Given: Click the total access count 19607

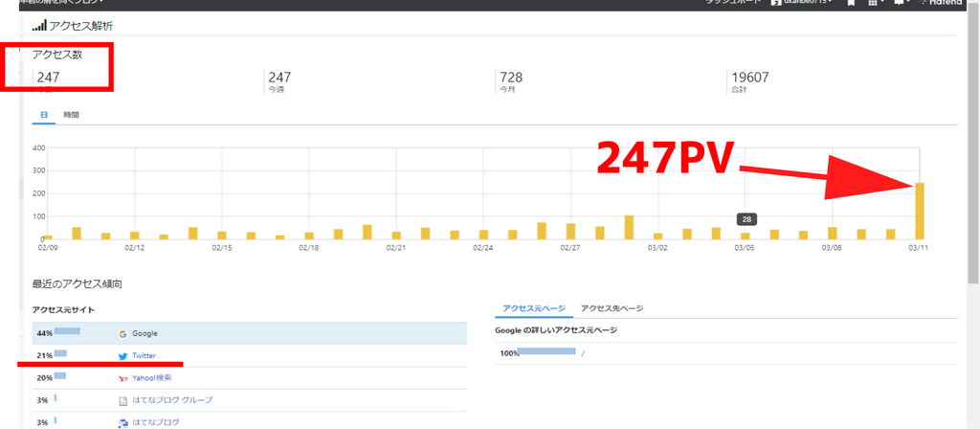Looking at the screenshot, I should click(x=750, y=78).
